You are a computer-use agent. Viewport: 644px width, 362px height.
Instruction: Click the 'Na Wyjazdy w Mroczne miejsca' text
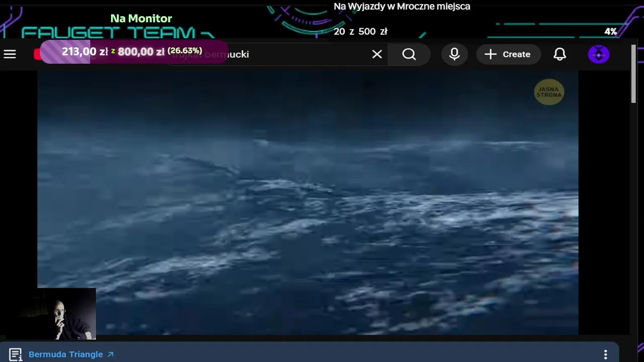click(x=402, y=7)
